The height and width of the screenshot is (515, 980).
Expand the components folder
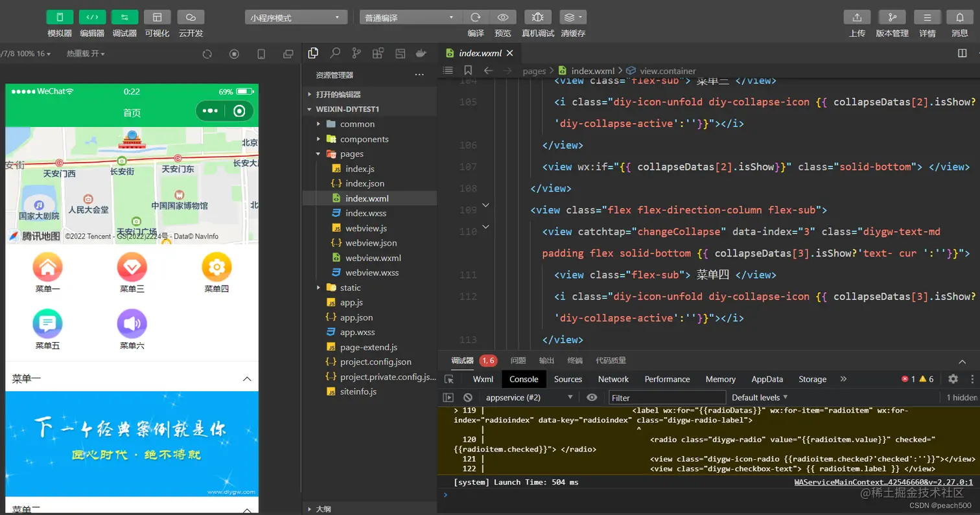370,139
